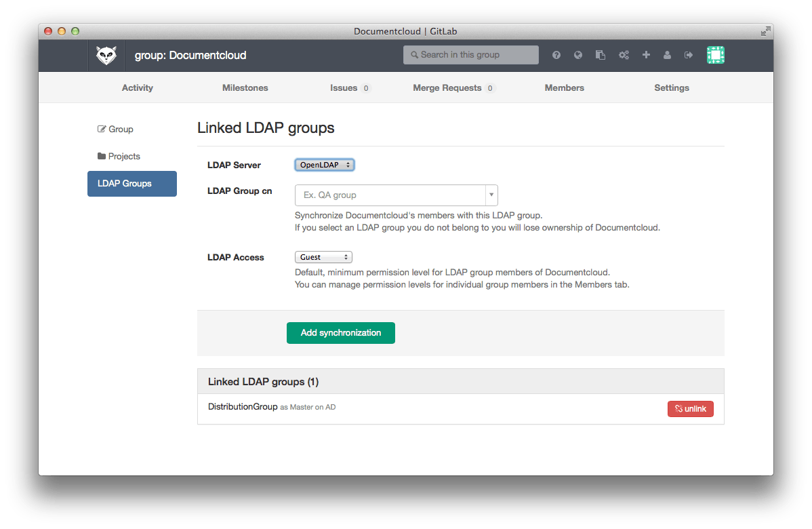Viewport: 812px width, 529px height.
Task: Open the LDAP Server OpenLDAP dropdown
Action: tap(324, 165)
